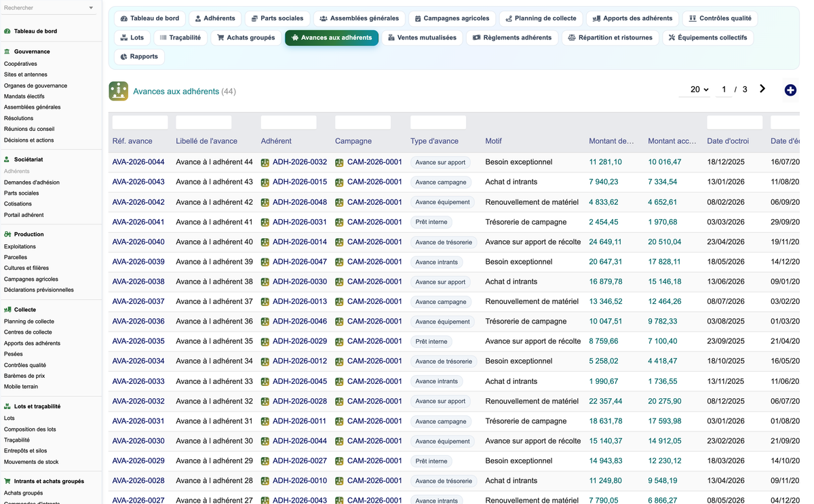Viewport: 814px width, 504px height.
Task: Click the Avances aux adhérents module icon
Action: point(119,91)
